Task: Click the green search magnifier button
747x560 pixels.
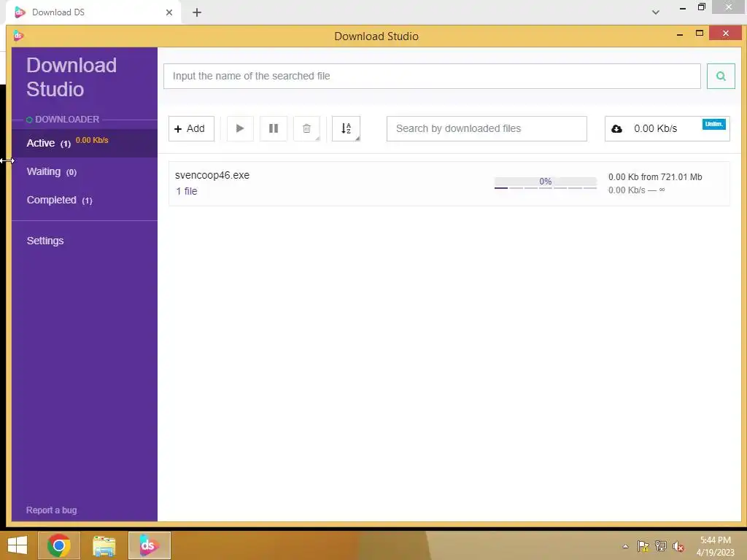Action: click(x=721, y=76)
